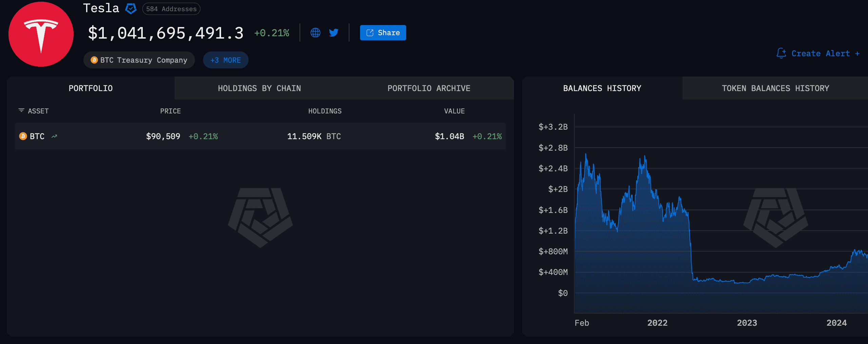
Task: Click the filter icon next to ASSET
Action: tap(21, 110)
